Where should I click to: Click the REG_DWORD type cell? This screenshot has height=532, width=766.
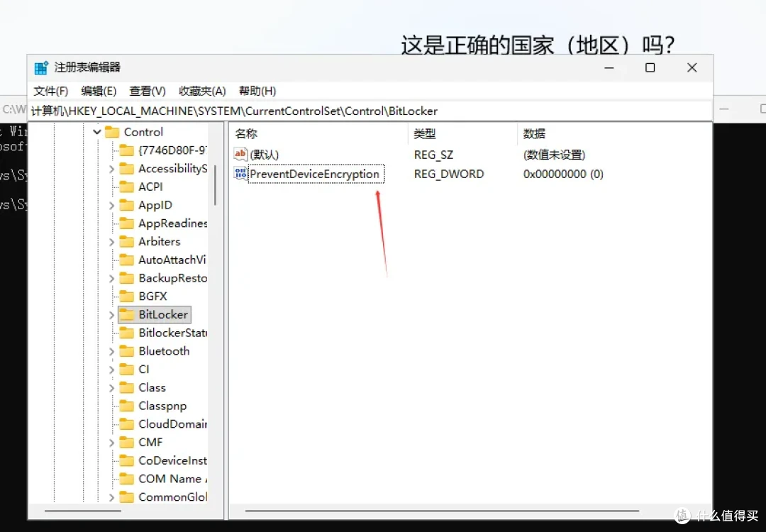[x=449, y=174]
